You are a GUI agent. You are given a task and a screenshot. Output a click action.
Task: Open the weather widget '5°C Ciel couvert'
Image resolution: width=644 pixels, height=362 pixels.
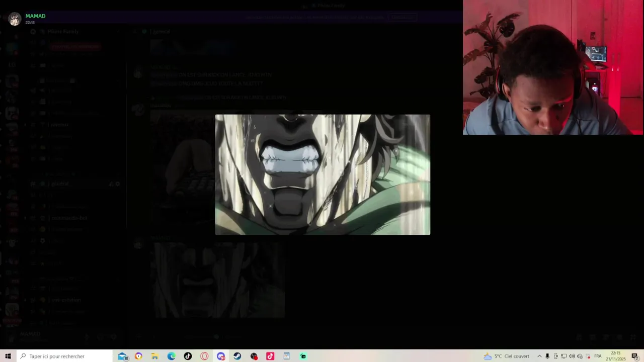pyautogui.click(x=506, y=356)
